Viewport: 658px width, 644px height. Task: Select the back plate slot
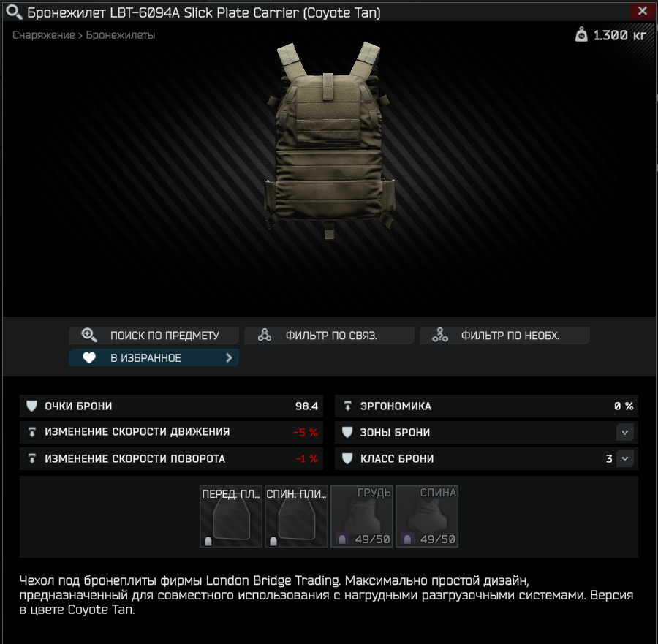(x=296, y=517)
